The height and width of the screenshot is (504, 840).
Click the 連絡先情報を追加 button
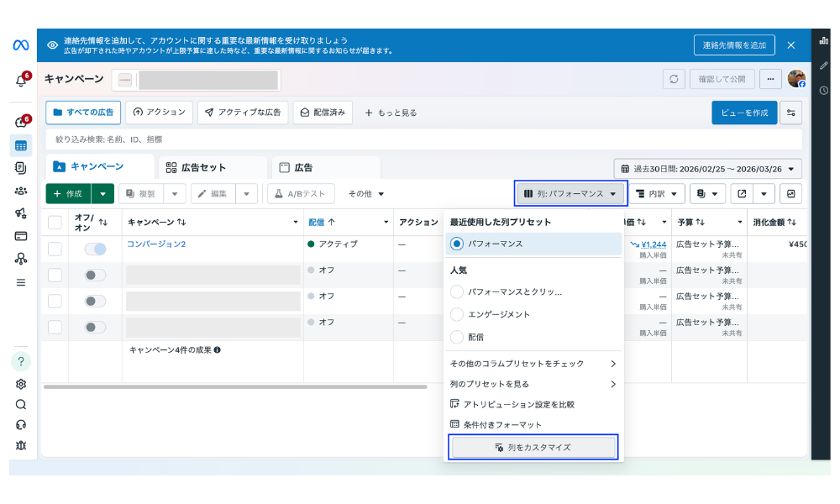pyautogui.click(x=734, y=45)
